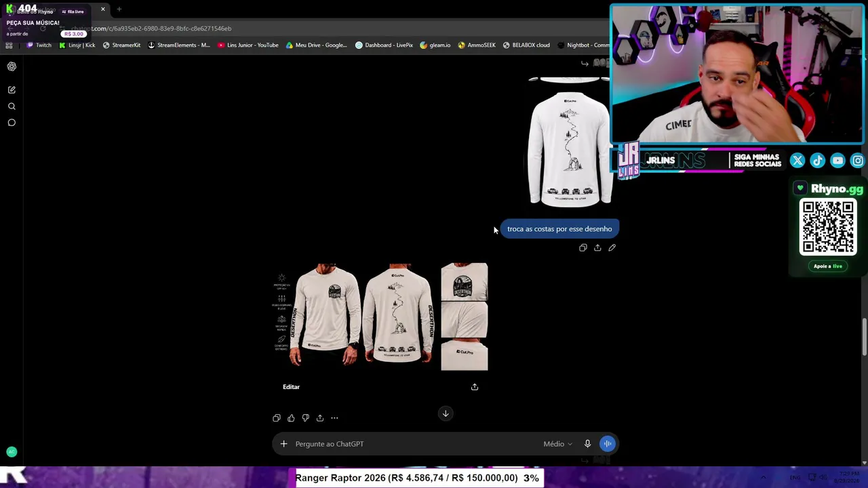
Task: Open the BELABOX cloud bookmark
Action: [526, 45]
